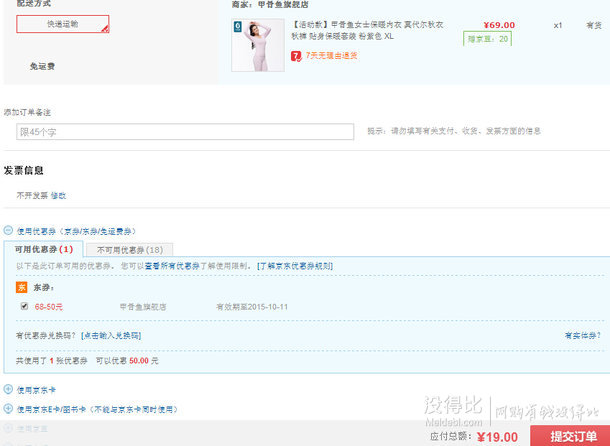610x446 pixels.
Task: Click the red 7-day return icon
Action: 296,56
